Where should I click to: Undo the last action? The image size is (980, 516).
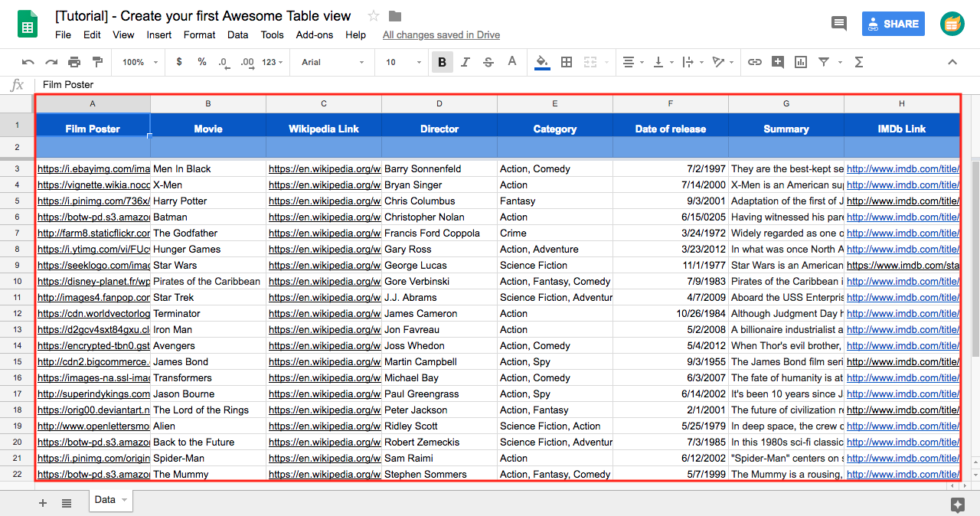click(28, 62)
